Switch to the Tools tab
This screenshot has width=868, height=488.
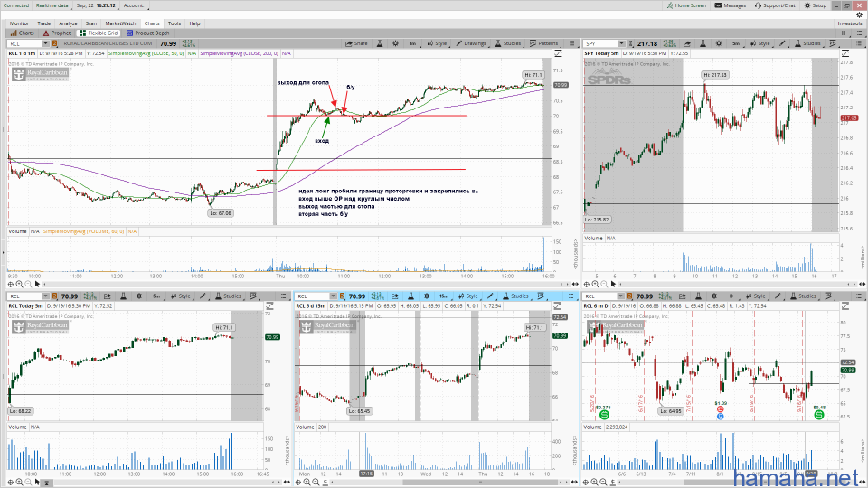point(175,23)
